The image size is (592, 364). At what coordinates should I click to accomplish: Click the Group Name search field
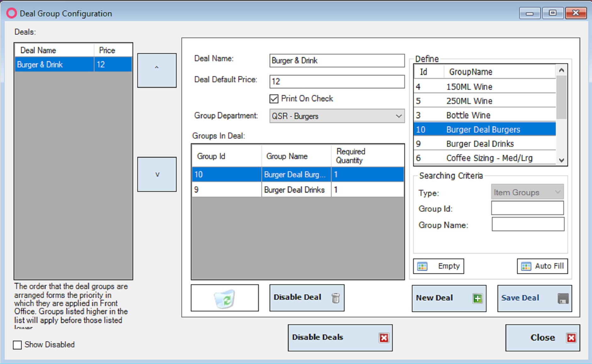(528, 225)
